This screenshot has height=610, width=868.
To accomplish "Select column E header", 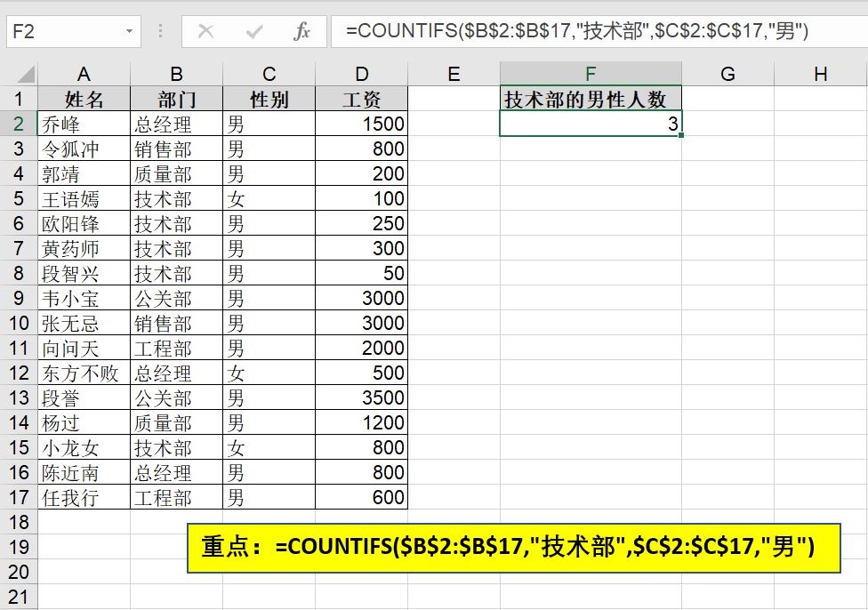I will pyautogui.click(x=454, y=74).
